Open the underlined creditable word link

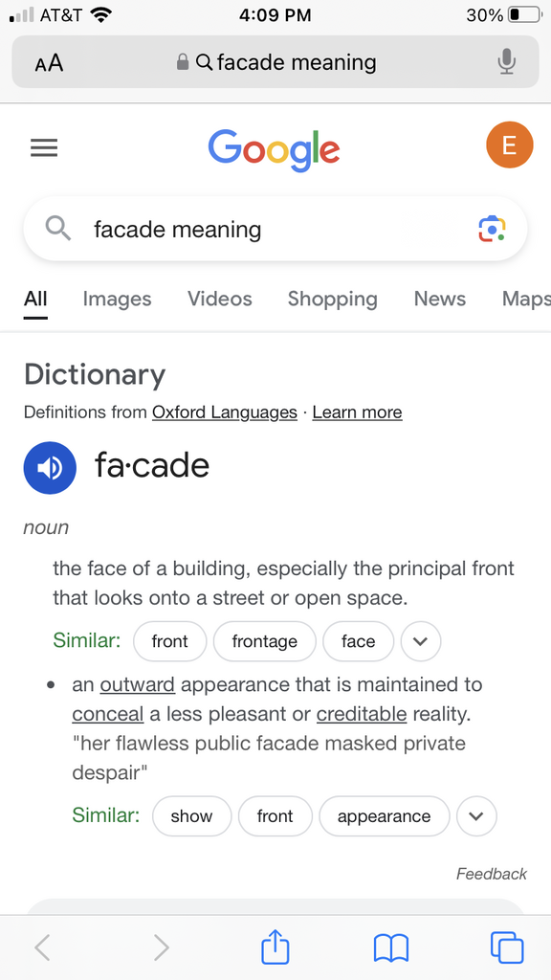(x=362, y=714)
